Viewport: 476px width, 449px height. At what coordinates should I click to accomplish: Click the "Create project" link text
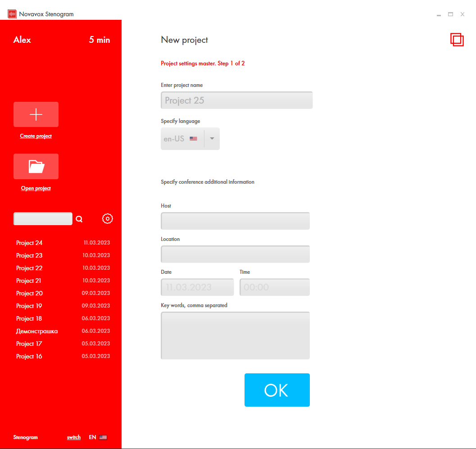[36, 136]
